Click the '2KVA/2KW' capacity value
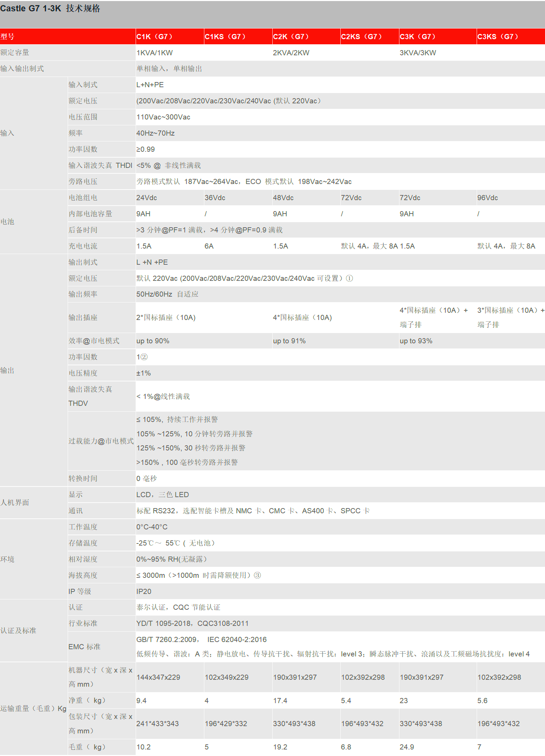 [x=291, y=53]
